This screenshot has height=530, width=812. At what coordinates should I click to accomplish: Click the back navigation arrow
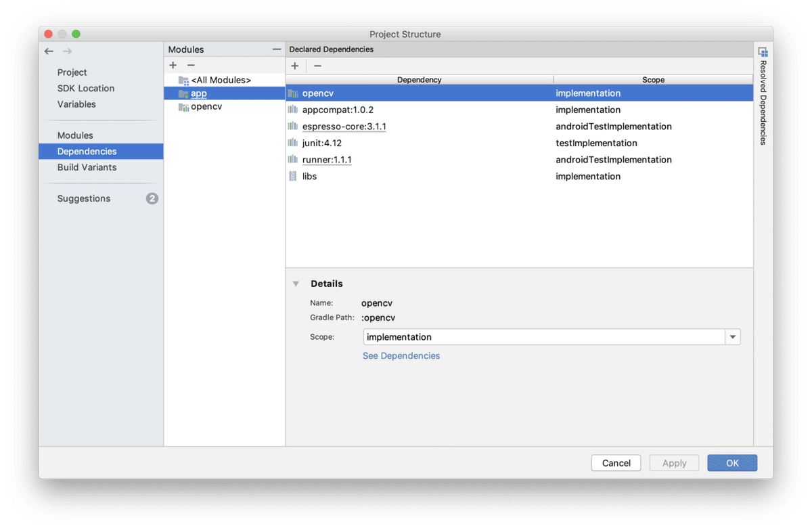tap(48, 51)
